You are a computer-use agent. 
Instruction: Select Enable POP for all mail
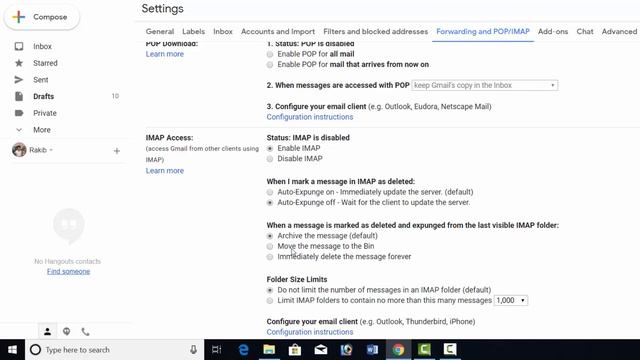coord(270,54)
